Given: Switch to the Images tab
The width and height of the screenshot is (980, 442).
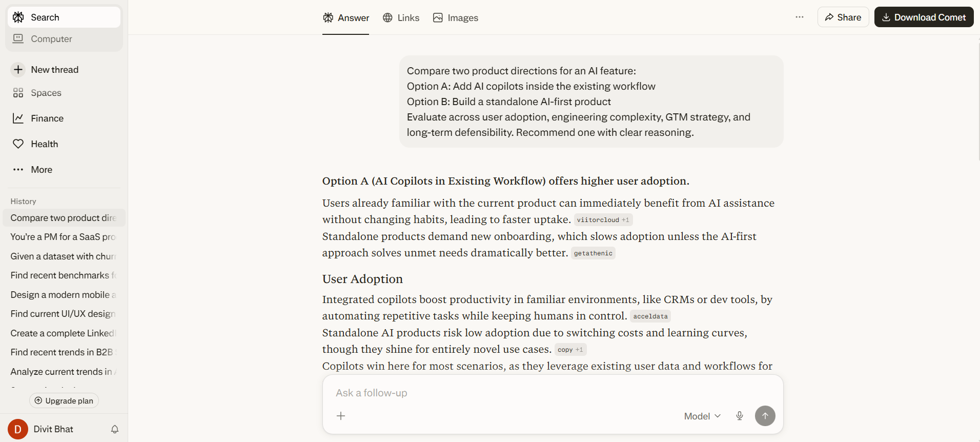Looking at the screenshot, I should (x=455, y=17).
